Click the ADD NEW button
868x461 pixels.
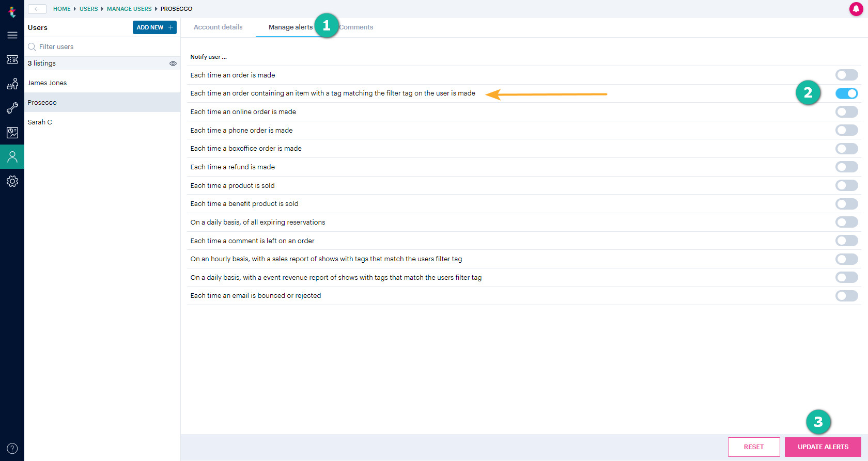[154, 27]
